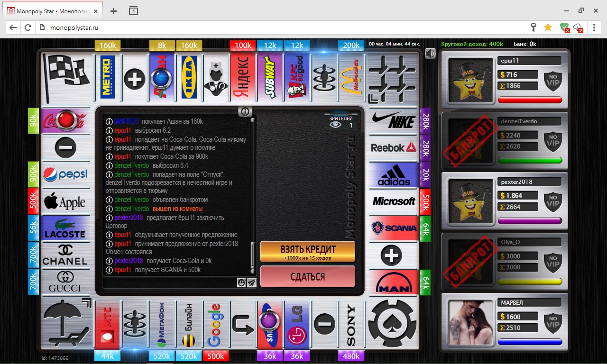Click the Yandex 100k price tag
607x364 pixels.
243,45
